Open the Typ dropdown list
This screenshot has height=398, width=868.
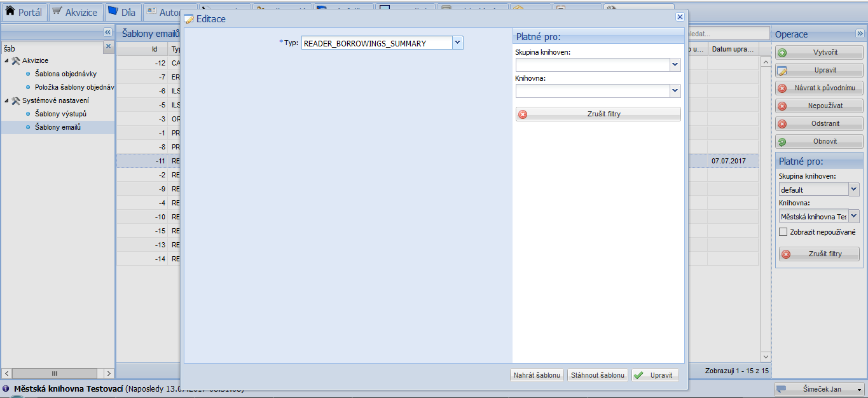(x=458, y=43)
